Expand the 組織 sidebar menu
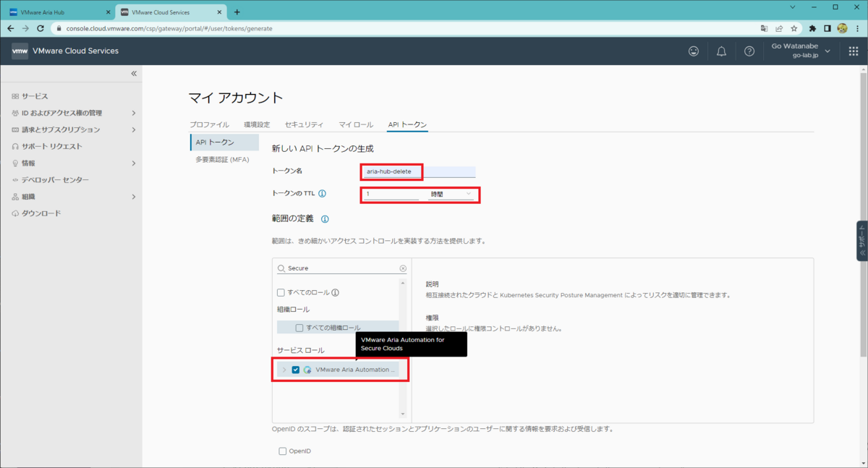This screenshot has height=468, width=868. [x=134, y=197]
